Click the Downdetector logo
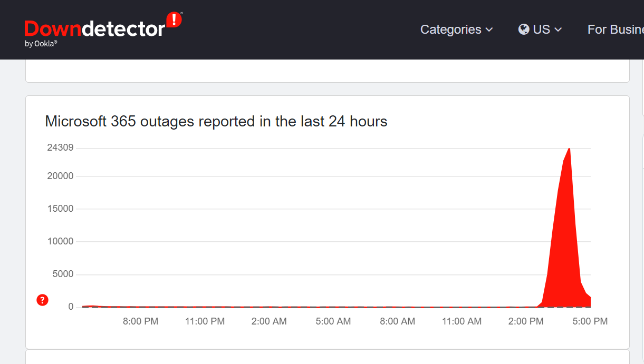 pos(103,29)
